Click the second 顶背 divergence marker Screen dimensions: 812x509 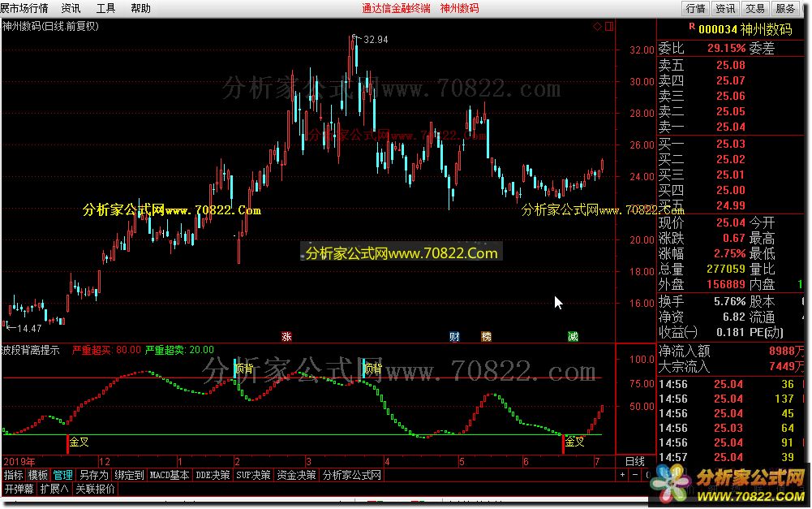click(372, 369)
